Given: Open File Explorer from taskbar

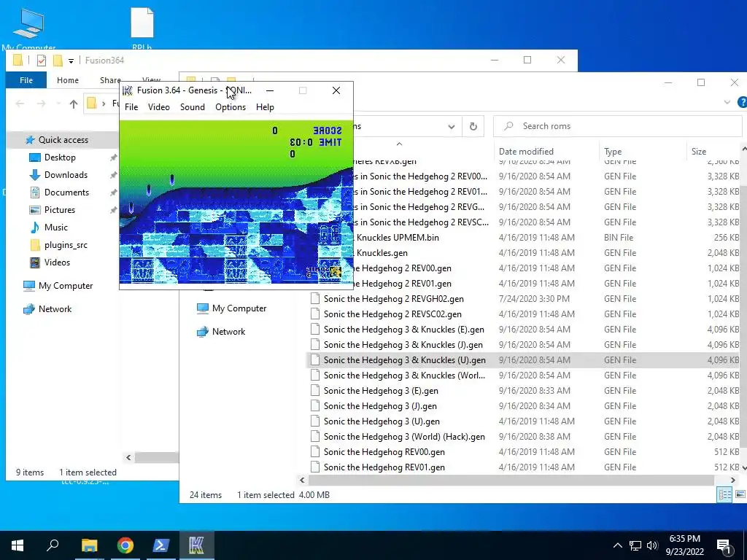Looking at the screenshot, I should click(x=89, y=545).
